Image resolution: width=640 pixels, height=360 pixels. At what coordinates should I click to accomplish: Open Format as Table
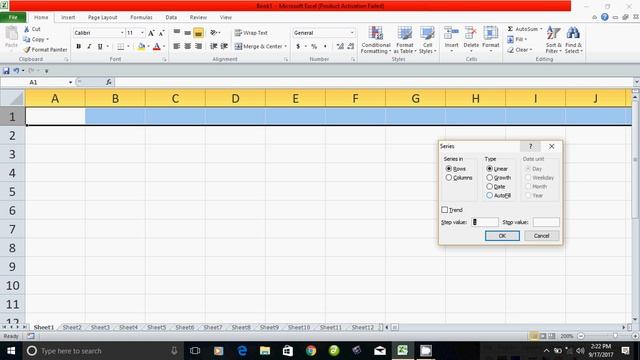coord(405,40)
